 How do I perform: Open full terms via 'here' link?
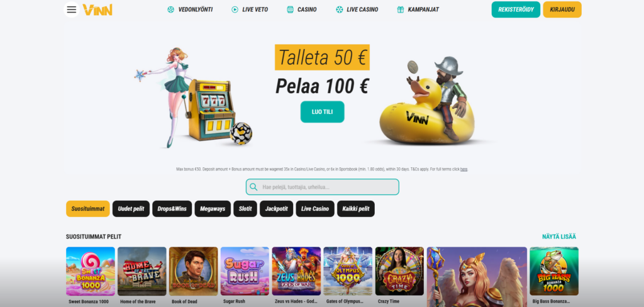click(x=464, y=169)
